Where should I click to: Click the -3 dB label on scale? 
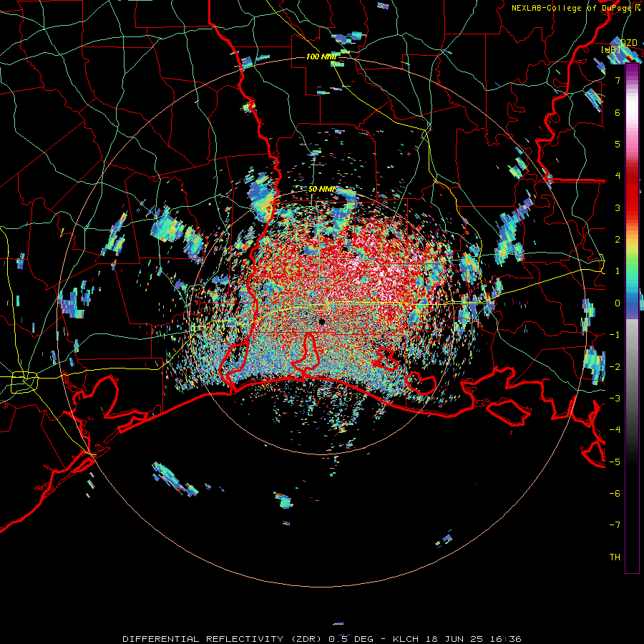(x=615, y=399)
